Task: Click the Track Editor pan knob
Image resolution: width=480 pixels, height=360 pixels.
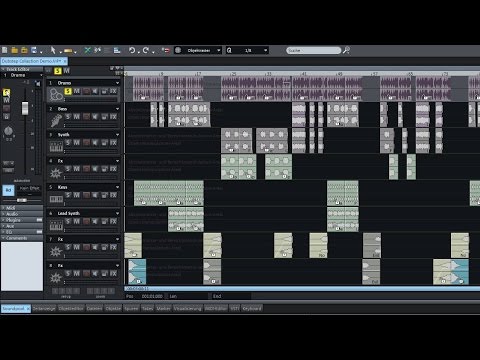Action: 8,131
